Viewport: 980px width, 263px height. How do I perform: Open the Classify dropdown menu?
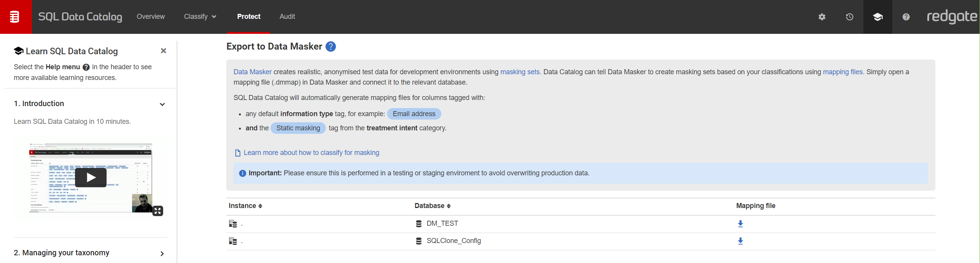point(200,17)
